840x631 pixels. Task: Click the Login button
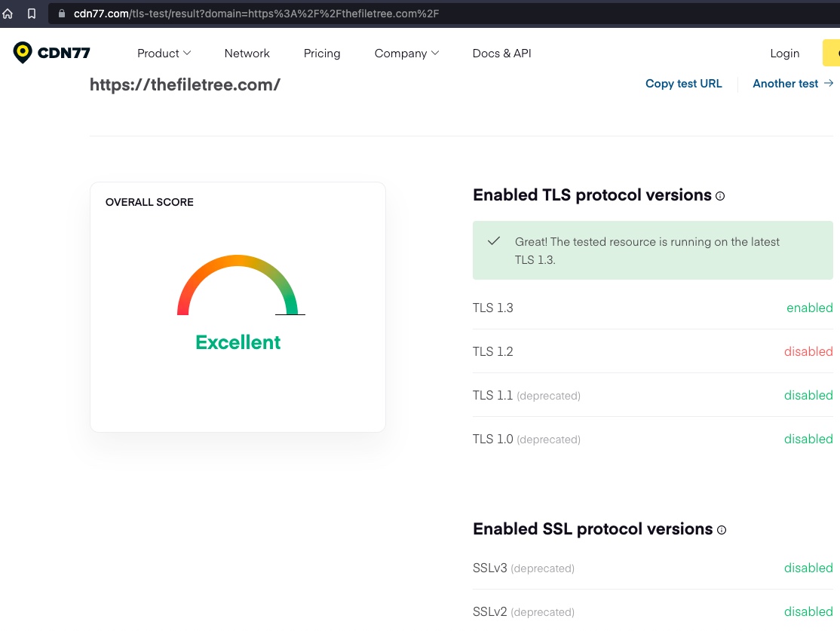[x=784, y=54]
